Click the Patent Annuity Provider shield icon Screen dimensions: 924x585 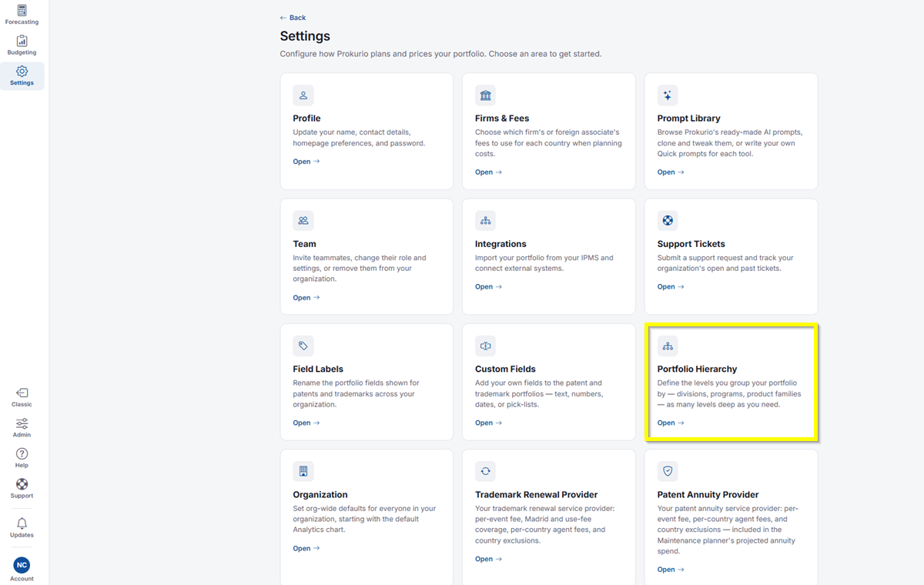[x=668, y=471]
